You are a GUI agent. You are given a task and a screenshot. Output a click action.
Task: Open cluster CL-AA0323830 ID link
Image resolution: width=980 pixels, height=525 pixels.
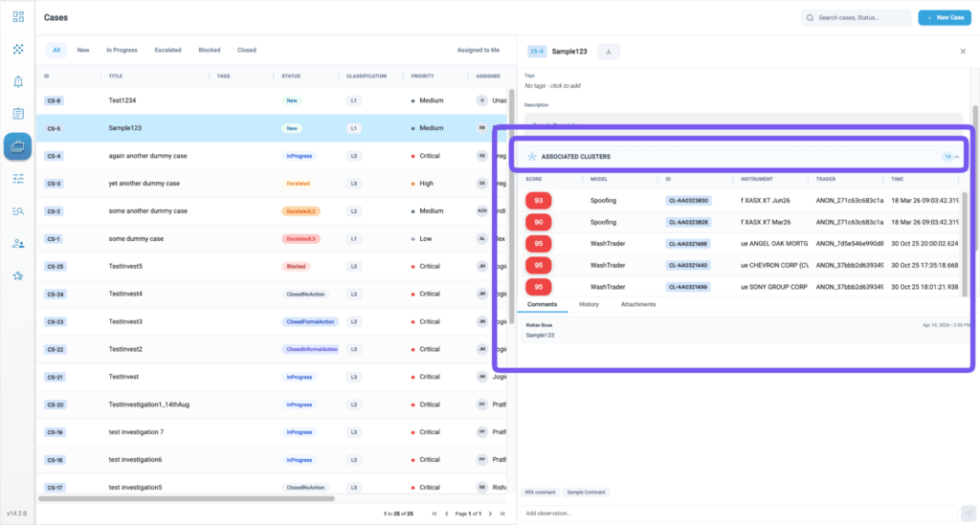688,201
